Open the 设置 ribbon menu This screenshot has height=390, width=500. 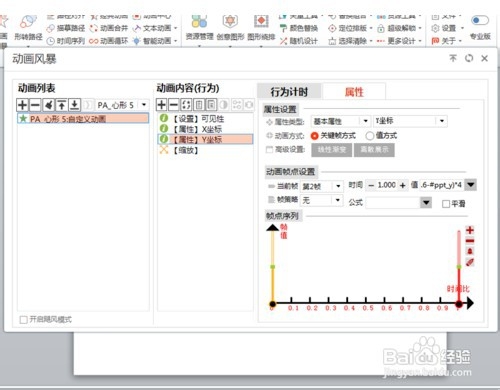[447, 28]
